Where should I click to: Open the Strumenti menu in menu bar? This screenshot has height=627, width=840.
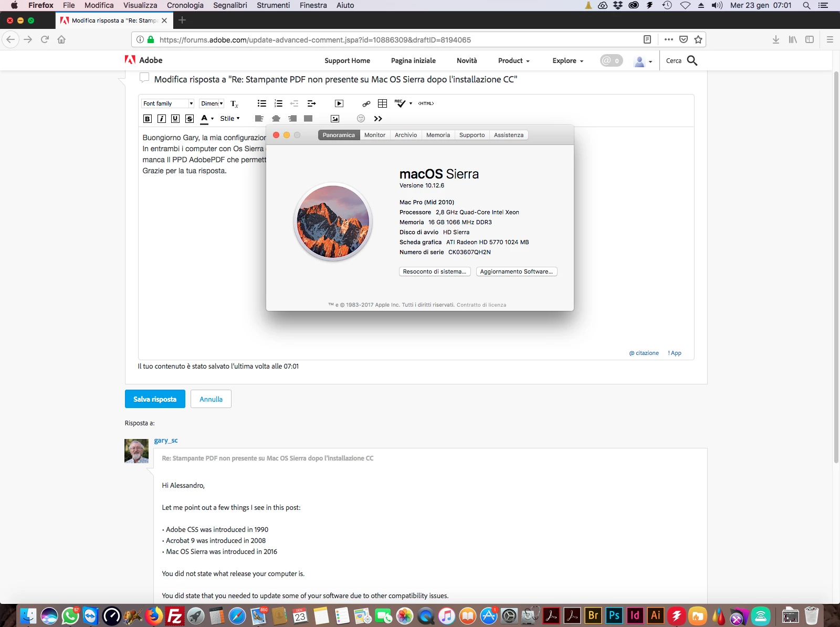(273, 5)
